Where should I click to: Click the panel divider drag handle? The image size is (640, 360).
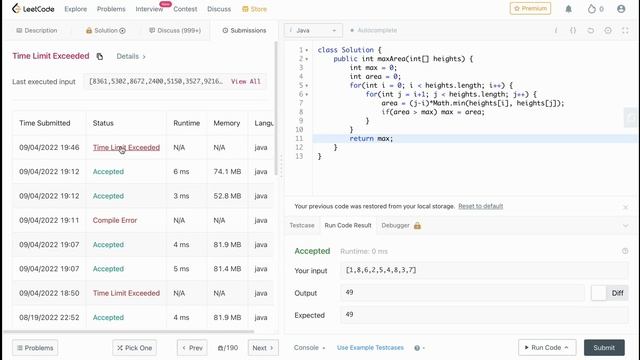[281, 165]
